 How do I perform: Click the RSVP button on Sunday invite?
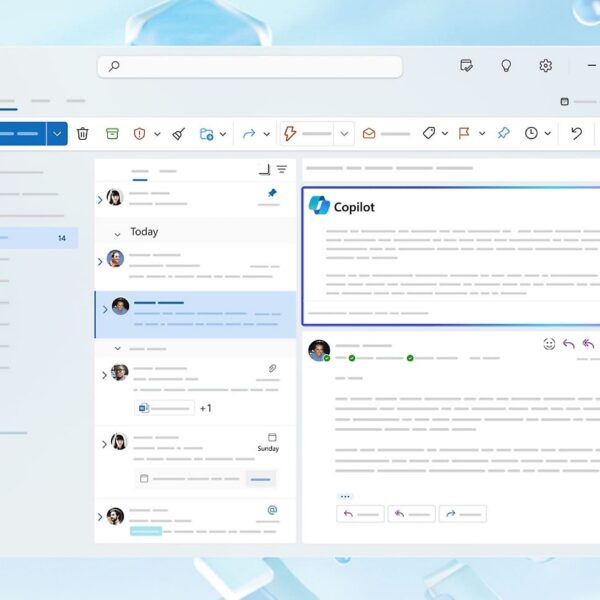pos(261,479)
